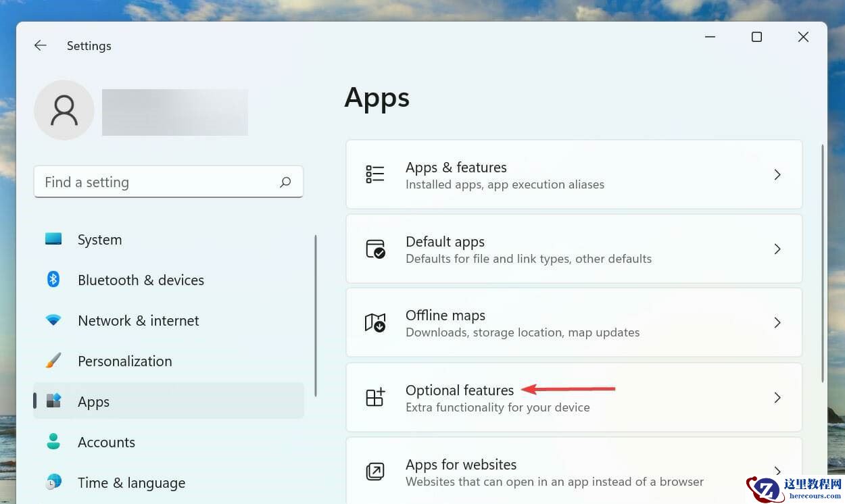Select the System monitor icon

[x=53, y=238]
